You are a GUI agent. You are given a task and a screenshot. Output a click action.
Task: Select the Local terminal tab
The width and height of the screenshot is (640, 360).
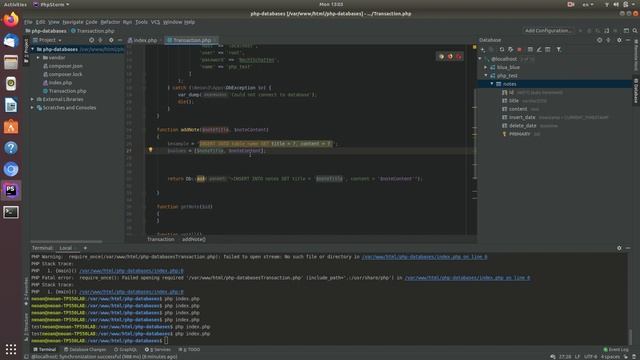click(65, 248)
